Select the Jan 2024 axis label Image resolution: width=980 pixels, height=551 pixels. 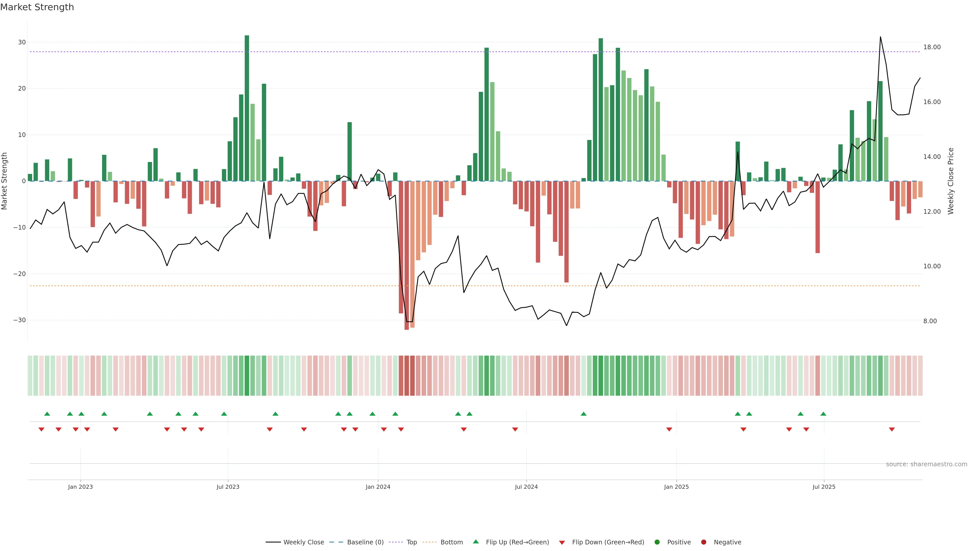point(378,487)
